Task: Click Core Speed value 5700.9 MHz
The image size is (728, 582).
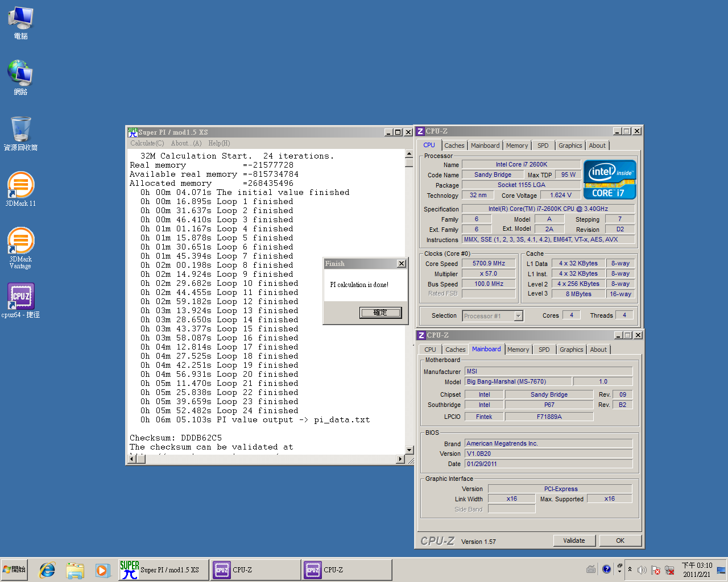Action: point(489,263)
